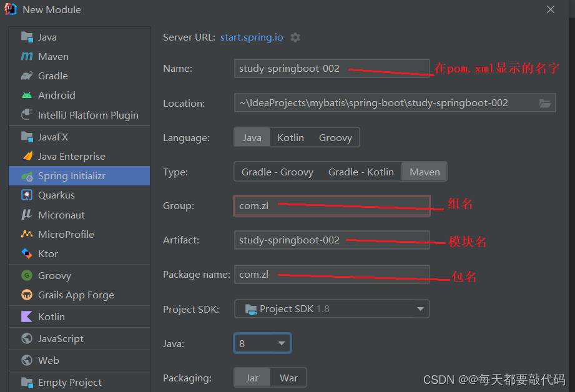Open the start.spring.io server link

[252, 37]
